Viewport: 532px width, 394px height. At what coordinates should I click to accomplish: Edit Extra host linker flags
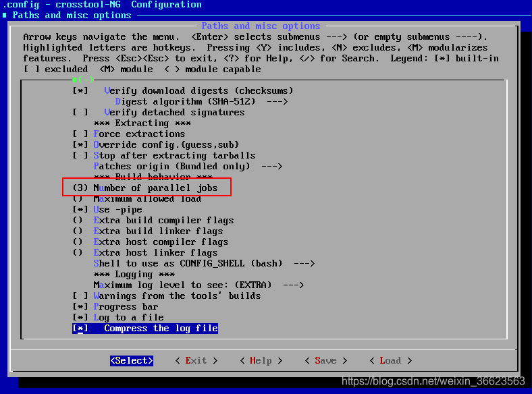(145, 253)
